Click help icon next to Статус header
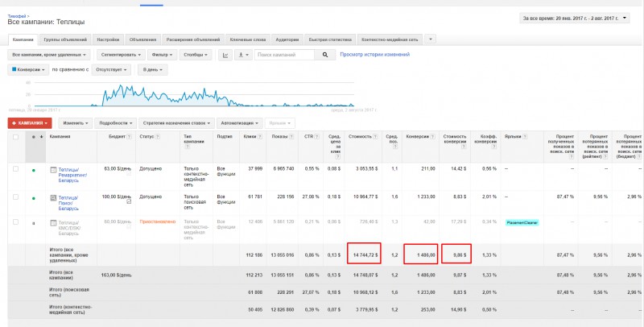The image size is (644, 327). 158,137
